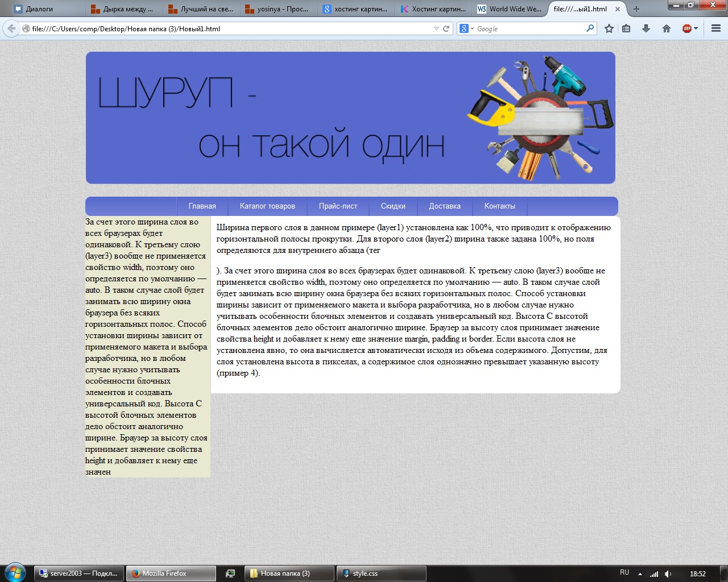This screenshot has height=582, width=728.
Task: Open style.css from the taskbar
Action: pos(381,573)
